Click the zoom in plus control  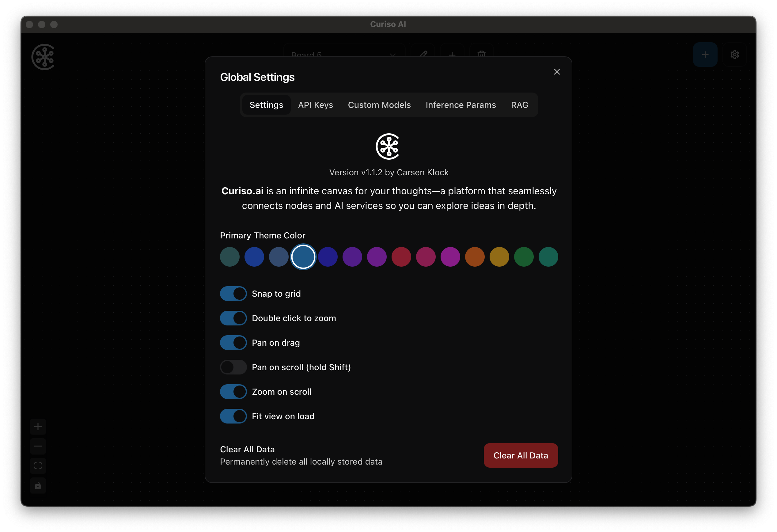pyautogui.click(x=38, y=427)
